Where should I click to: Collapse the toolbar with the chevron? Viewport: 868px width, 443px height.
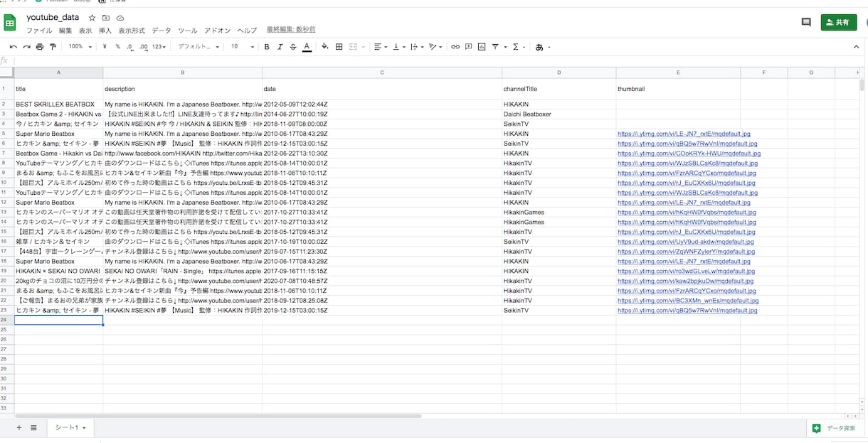856,47
